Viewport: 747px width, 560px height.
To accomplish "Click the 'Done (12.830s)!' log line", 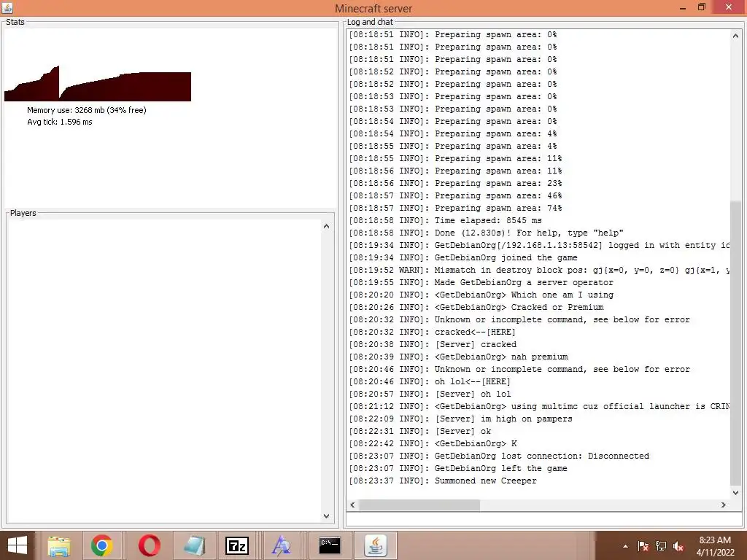I will coord(486,233).
